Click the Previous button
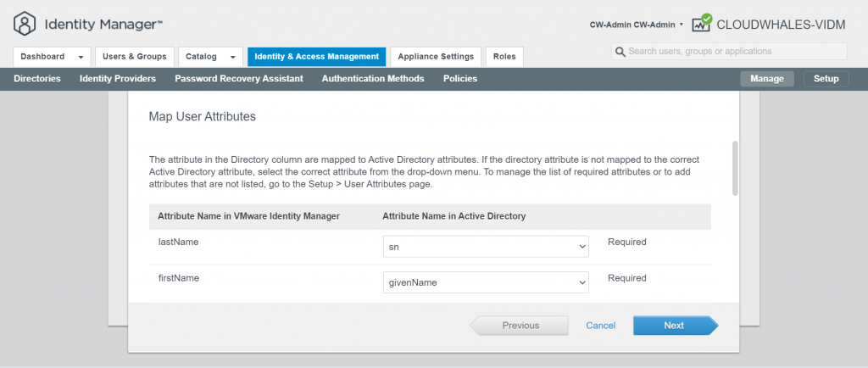The image size is (868, 368). pyautogui.click(x=520, y=326)
